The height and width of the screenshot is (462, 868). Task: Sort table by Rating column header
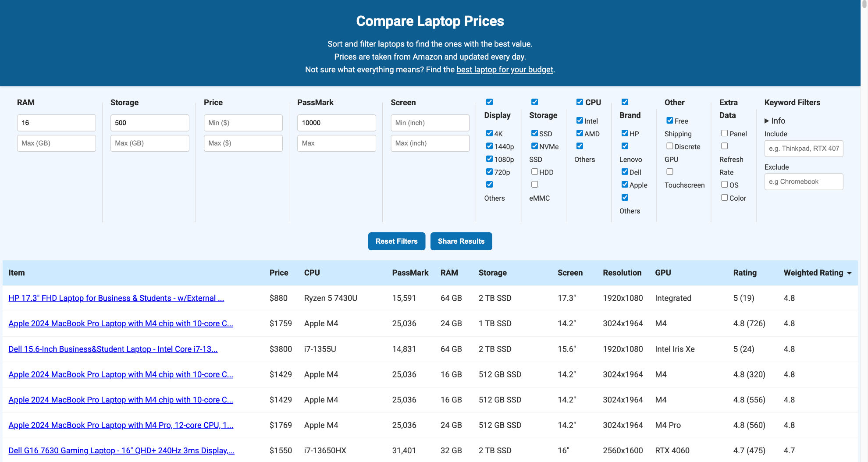745,273
